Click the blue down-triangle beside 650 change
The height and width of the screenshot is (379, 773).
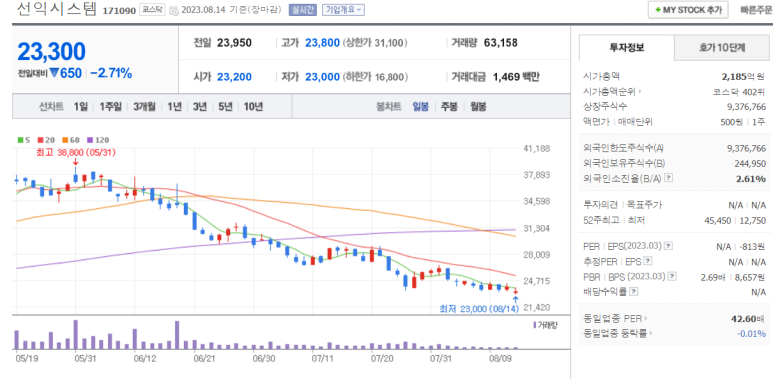click(x=54, y=73)
